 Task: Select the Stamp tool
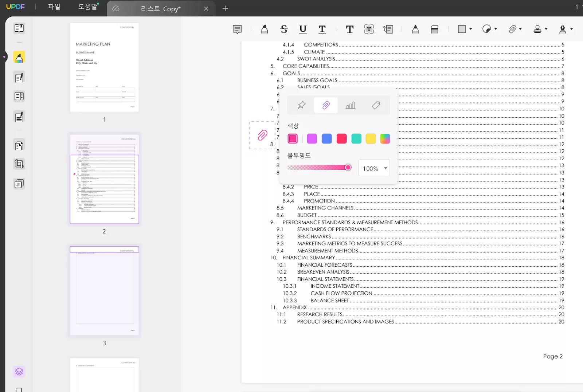pyautogui.click(x=537, y=29)
